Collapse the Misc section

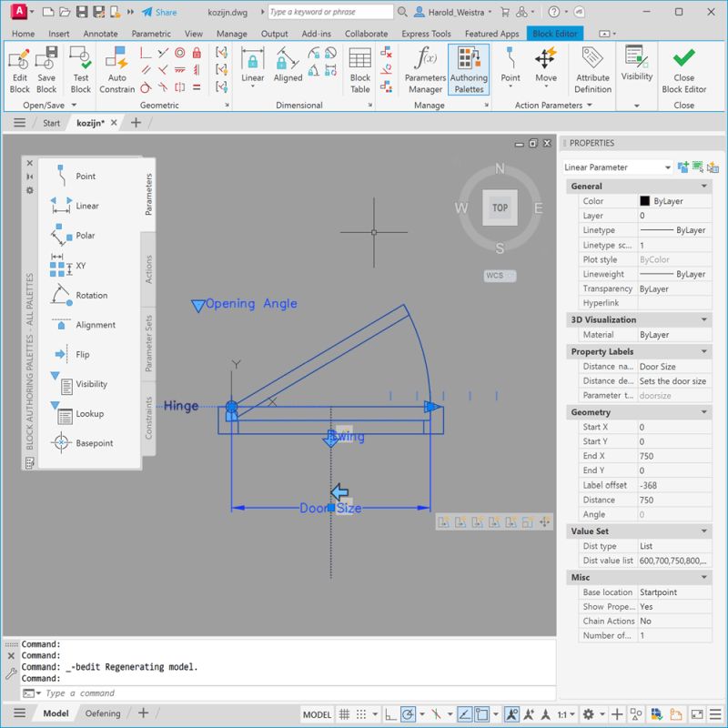click(x=703, y=577)
